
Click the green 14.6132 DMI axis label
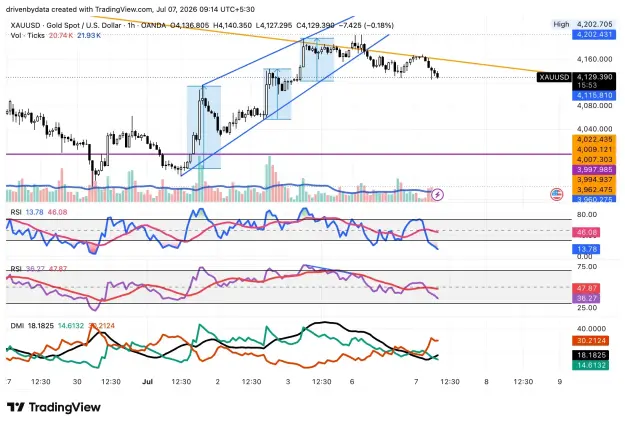(x=590, y=365)
